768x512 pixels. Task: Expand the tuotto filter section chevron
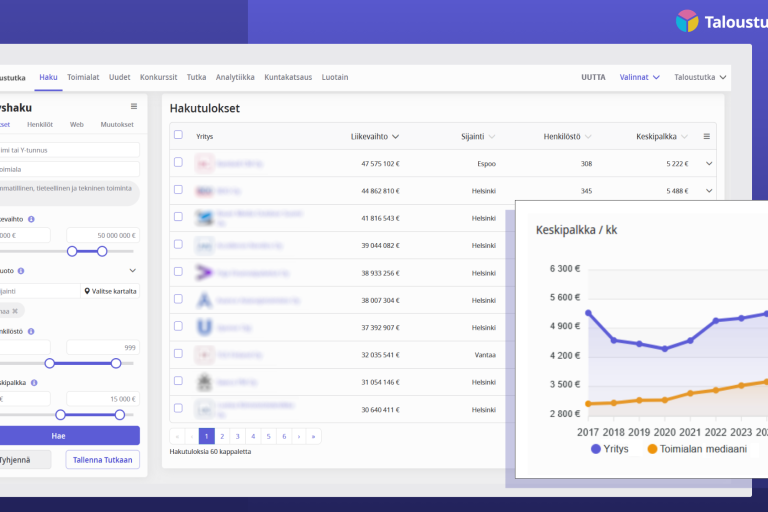133,270
